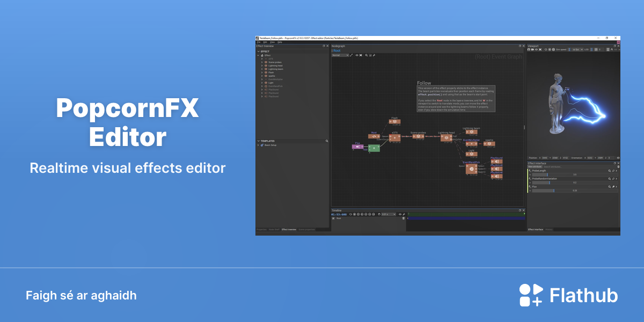Image resolution: width=644 pixels, height=322 pixels.
Task: Open the Help menu
Action: 280,42
